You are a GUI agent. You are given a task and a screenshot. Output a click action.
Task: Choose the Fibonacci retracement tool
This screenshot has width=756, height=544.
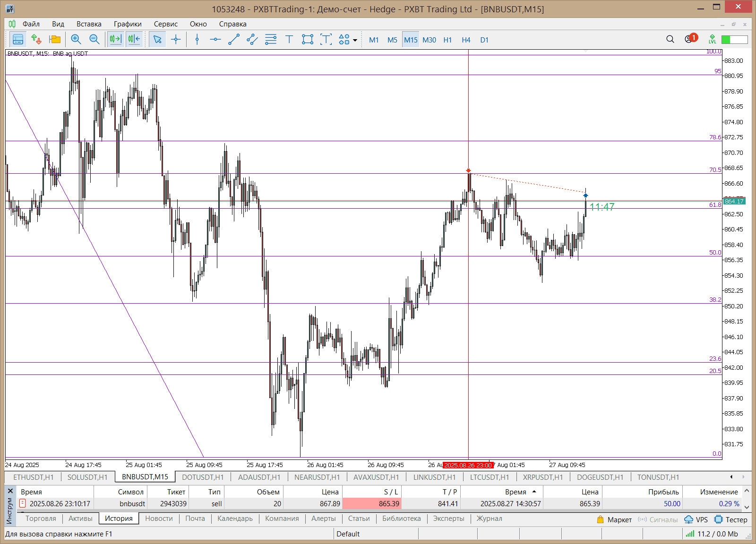(271, 40)
